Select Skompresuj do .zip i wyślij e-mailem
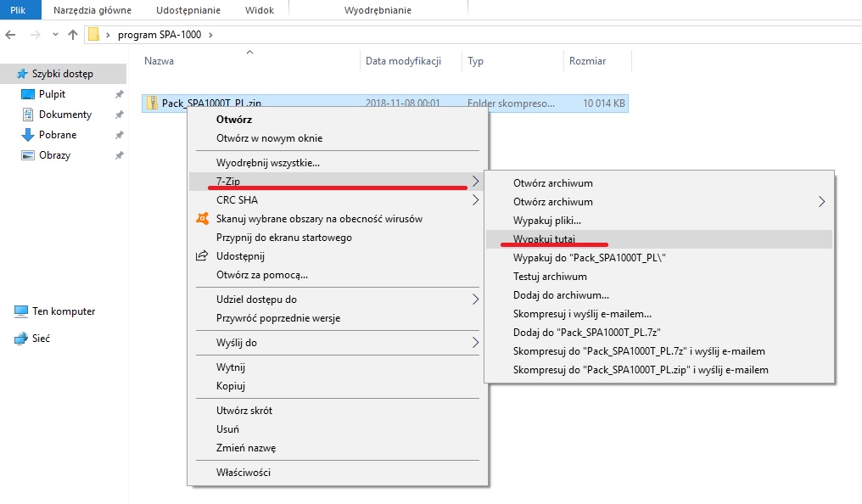The height and width of the screenshot is (504, 862). 641,370
